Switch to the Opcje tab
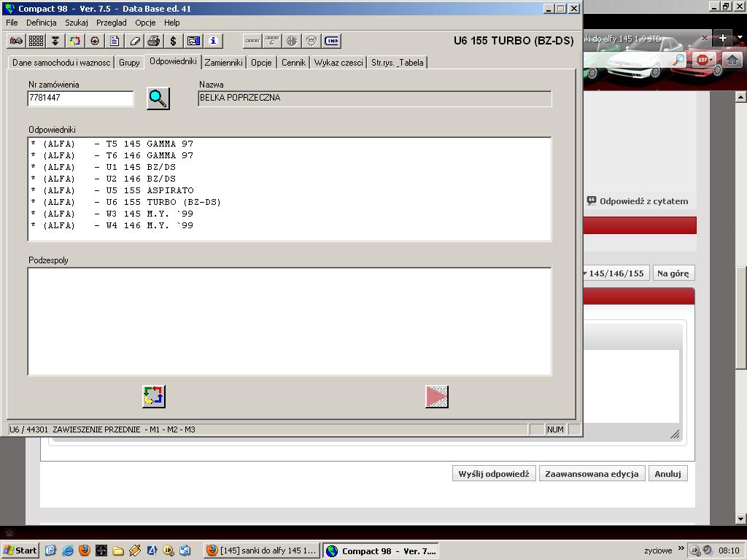Viewport: 747px width, 560px height. [261, 63]
